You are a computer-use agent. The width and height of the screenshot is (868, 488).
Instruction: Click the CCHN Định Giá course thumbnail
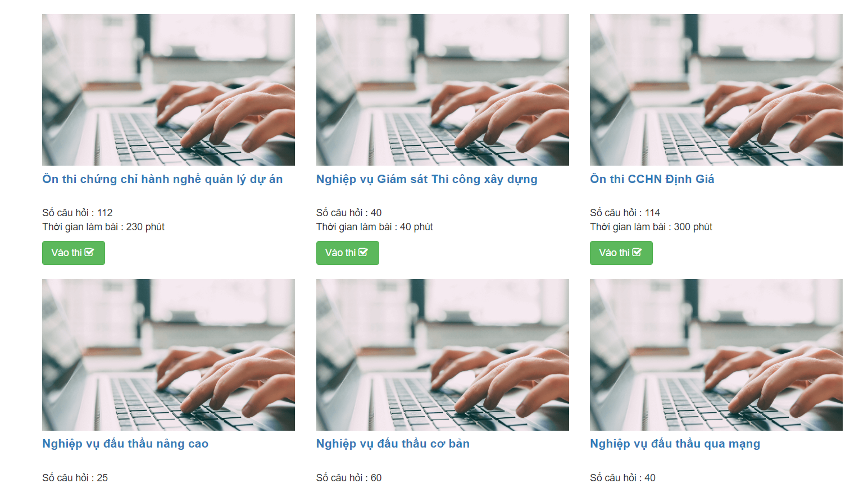716,90
